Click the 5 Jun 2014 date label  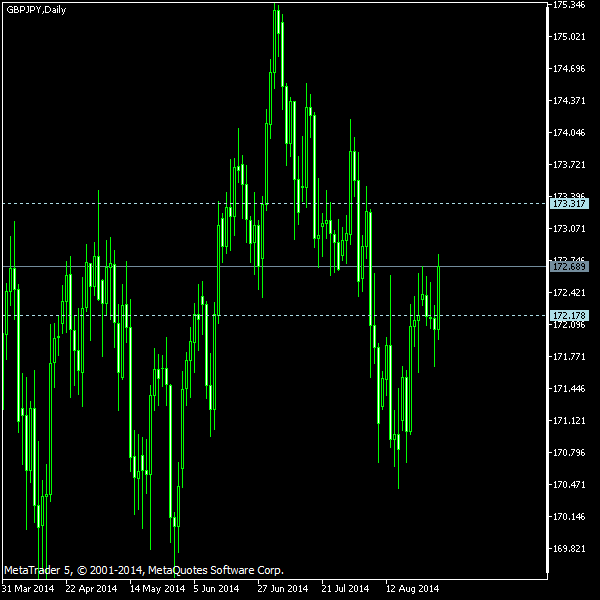(216, 589)
